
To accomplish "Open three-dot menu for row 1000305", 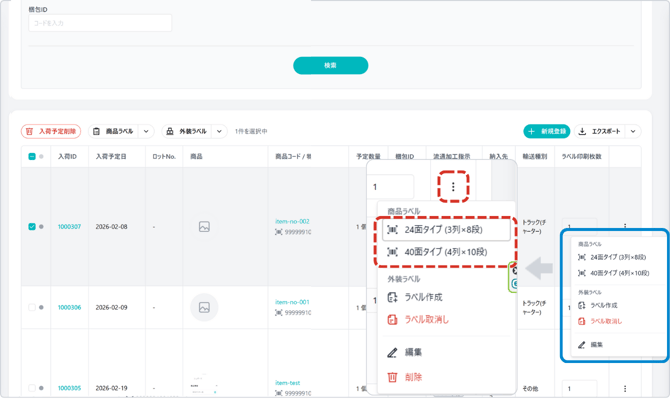I will (x=625, y=388).
